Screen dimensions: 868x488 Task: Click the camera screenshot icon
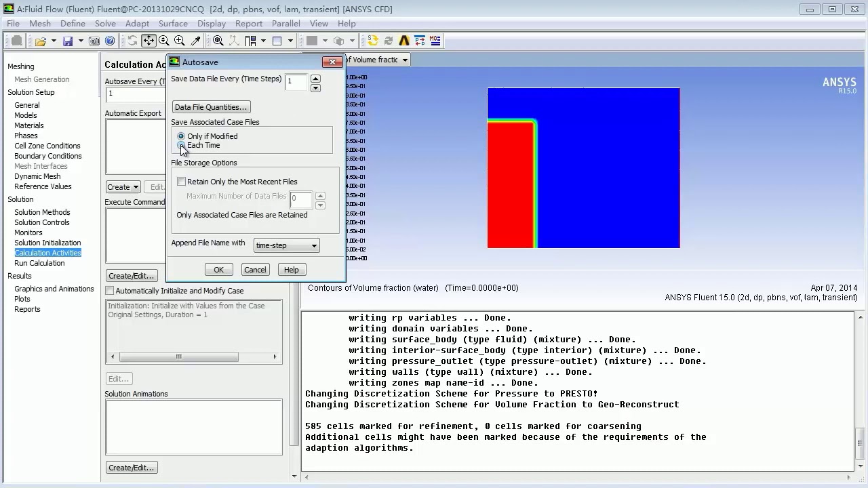(x=94, y=41)
